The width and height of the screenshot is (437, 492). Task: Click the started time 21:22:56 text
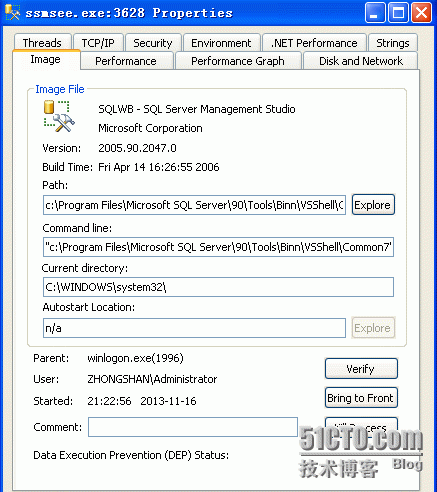tap(142, 401)
